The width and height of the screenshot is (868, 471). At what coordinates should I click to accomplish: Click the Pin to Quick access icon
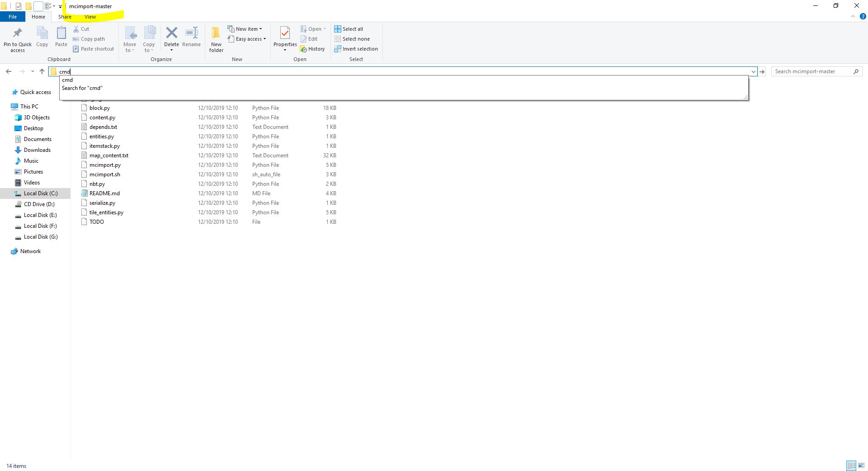click(x=17, y=33)
